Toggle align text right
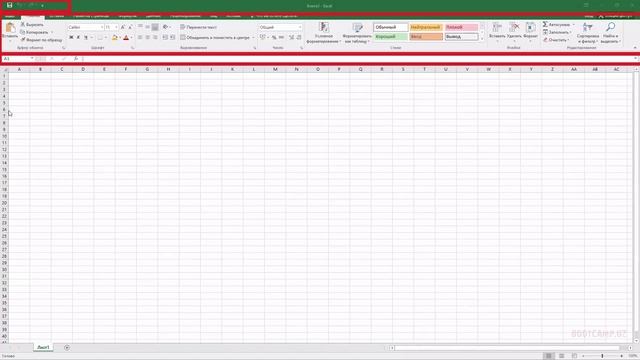The image size is (640, 360). tap(155, 37)
